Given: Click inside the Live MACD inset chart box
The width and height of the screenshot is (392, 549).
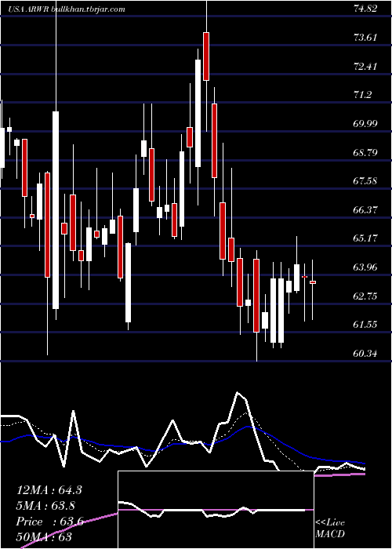Looking at the screenshot, I should [216, 510].
